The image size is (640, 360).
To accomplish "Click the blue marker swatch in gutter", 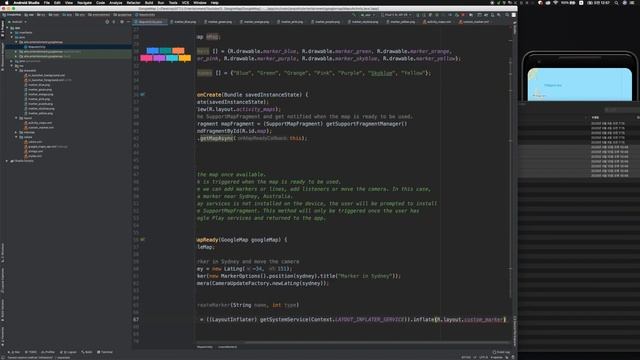I will click(x=153, y=51).
